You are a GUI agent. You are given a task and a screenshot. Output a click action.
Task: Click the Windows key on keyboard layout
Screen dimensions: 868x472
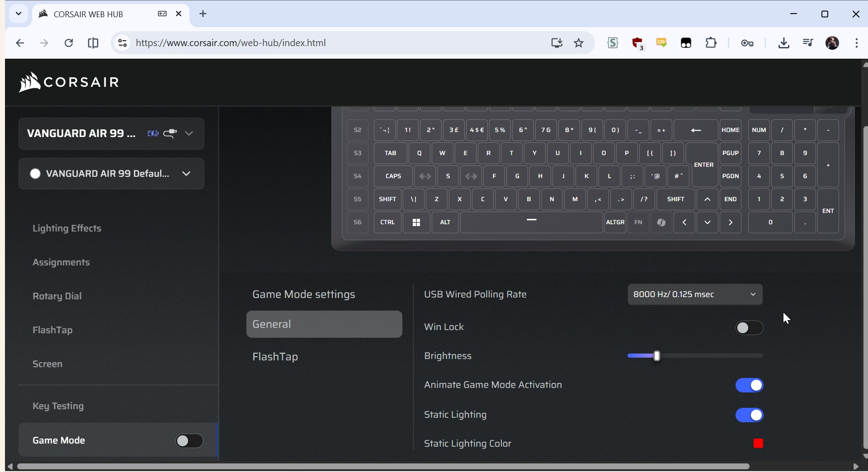(x=416, y=222)
